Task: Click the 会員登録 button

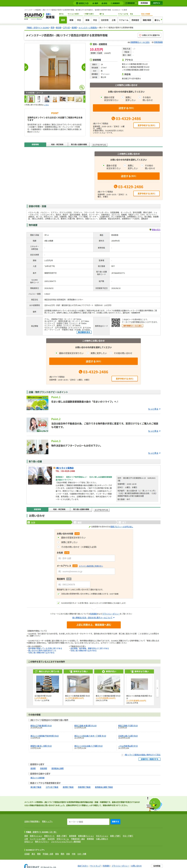Action: [x=144, y=3]
